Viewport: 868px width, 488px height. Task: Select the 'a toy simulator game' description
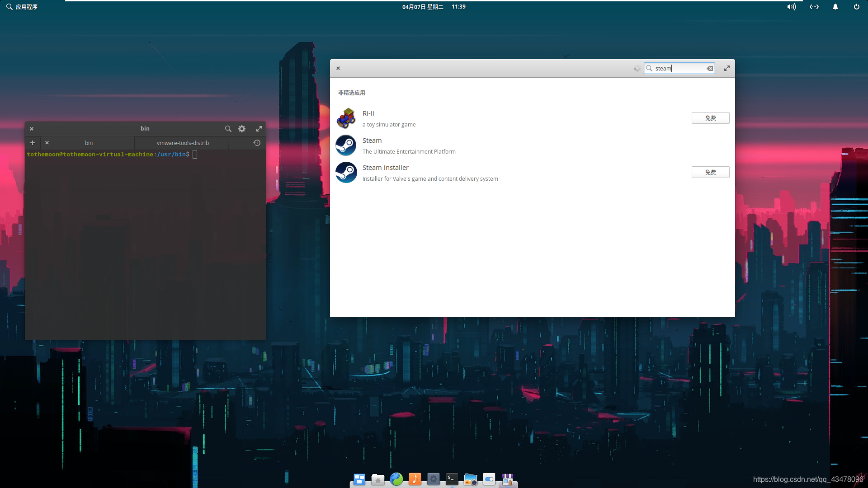pyautogui.click(x=389, y=125)
